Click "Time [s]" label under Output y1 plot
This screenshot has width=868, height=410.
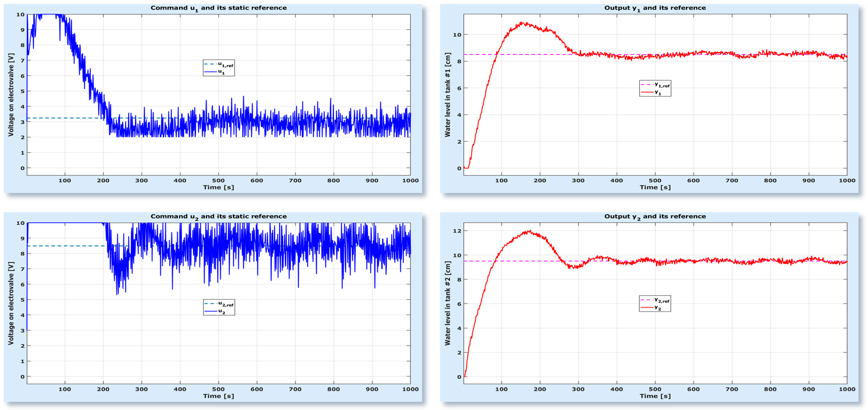655,187
